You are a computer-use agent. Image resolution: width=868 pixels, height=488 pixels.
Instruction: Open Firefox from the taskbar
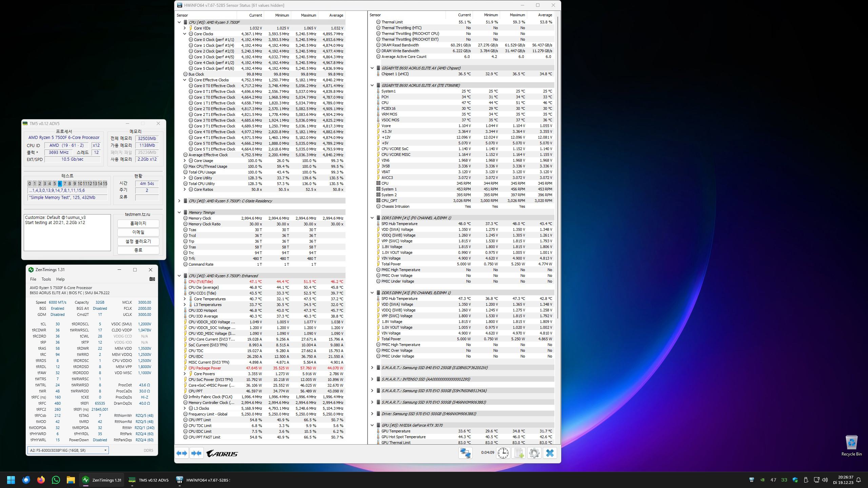[x=41, y=480]
